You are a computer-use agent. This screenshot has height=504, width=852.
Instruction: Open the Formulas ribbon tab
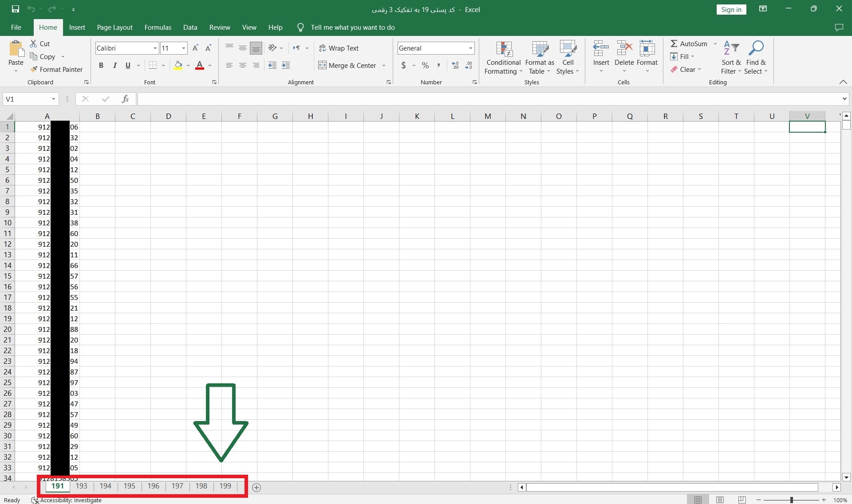[158, 27]
